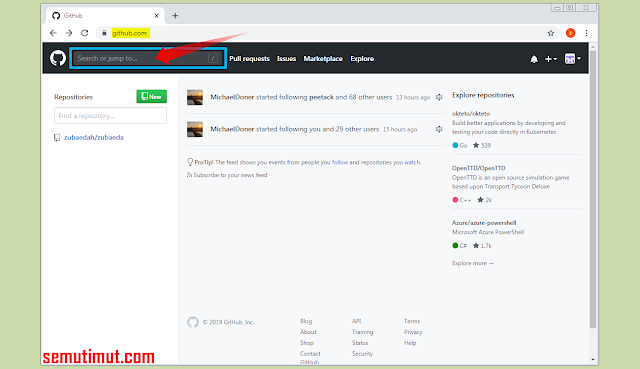640x369 pixels.
Task: Click the watch link in ProTip
Action: tap(412, 162)
